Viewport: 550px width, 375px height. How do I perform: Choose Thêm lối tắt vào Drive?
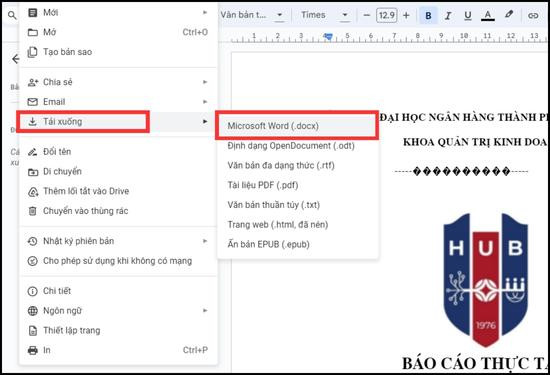pos(119,192)
